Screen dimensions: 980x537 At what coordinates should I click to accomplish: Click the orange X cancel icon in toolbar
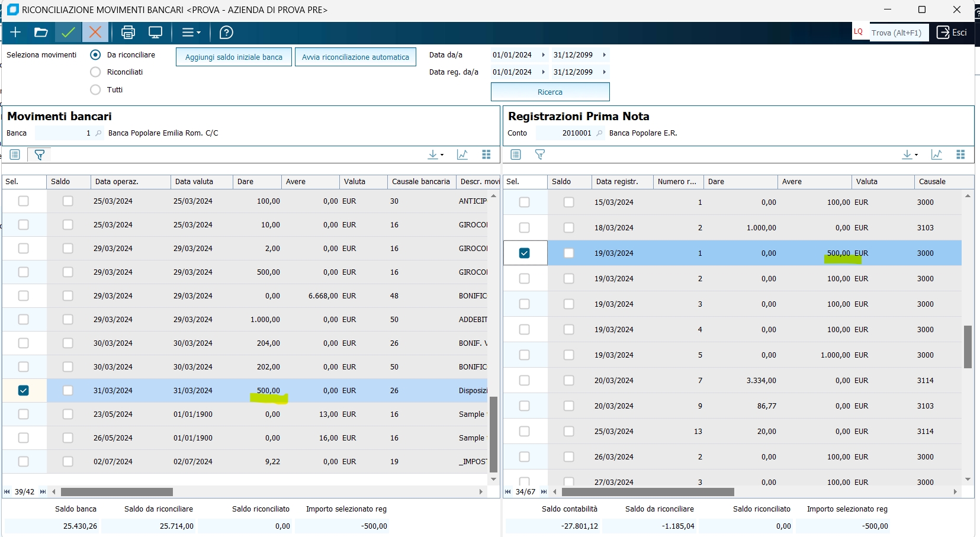pyautogui.click(x=95, y=33)
